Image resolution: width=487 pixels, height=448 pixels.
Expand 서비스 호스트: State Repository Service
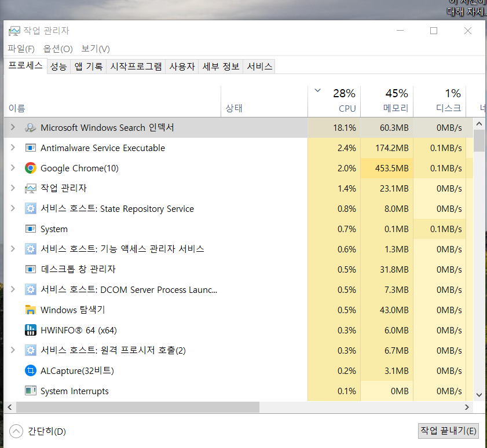click(x=13, y=208)
